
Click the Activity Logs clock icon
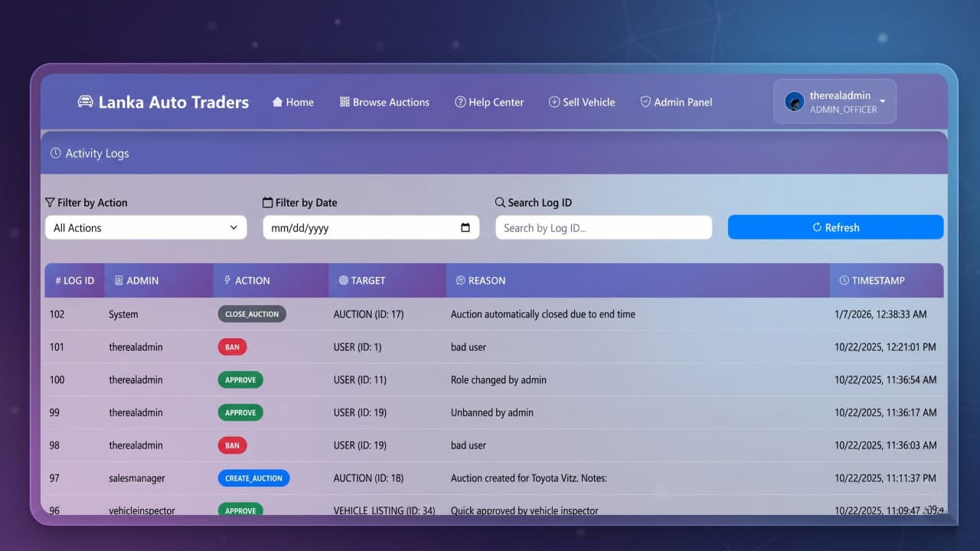(x=55, y=153)
